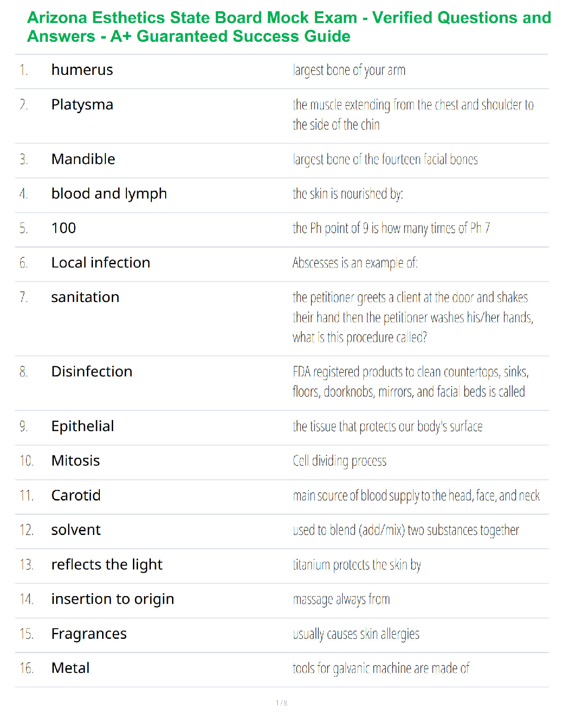Select 'Local infection' term
Screen dimensions: 563x728
[101, 262]
